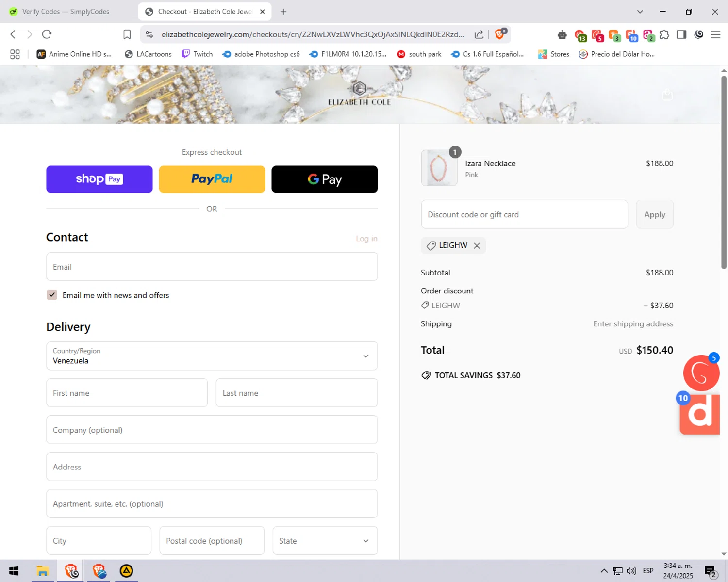Follow the Log in link
This screenshot has width=728, height=582.
click(x=366, y=239)
